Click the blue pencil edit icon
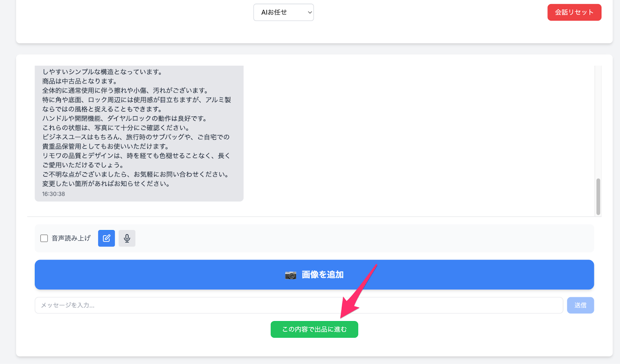Screen dimensions: 620x364 click(107, 238)
